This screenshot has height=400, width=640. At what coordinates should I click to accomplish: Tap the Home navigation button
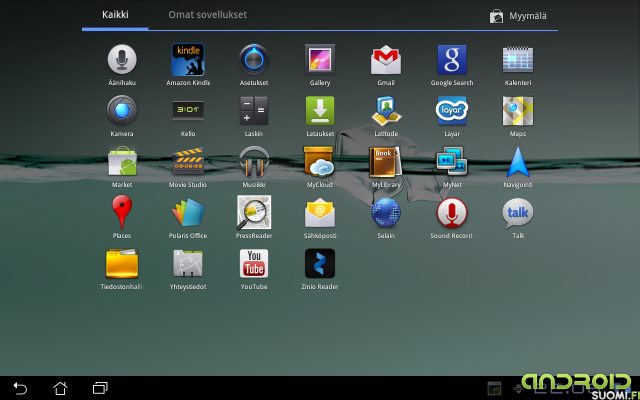60,388
